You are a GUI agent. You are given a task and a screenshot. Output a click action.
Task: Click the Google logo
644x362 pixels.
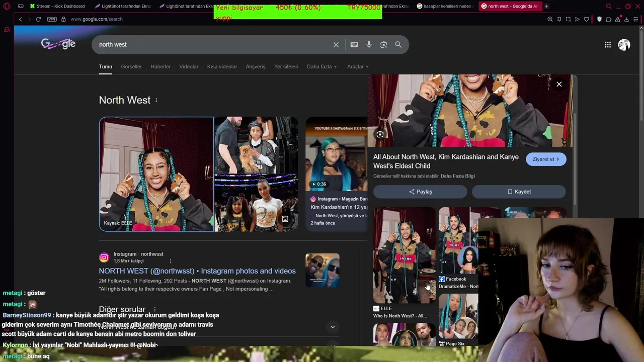tap(58, 44)
